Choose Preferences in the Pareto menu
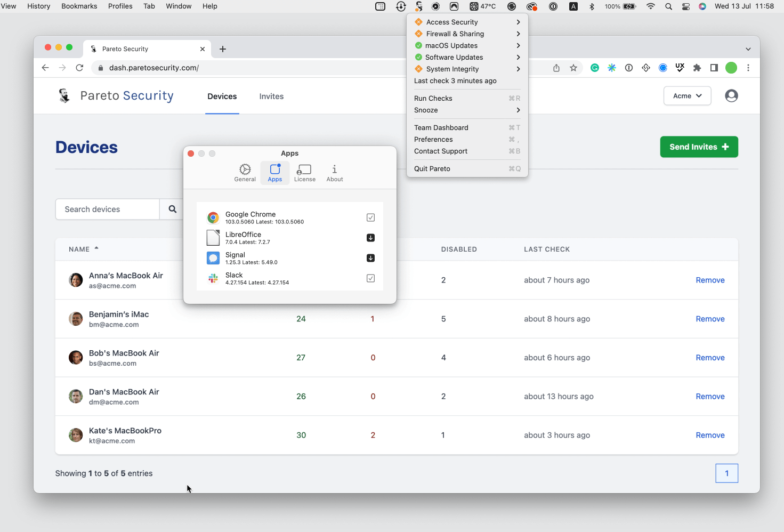Screen dimensions: 784x532 coord(467,139)
